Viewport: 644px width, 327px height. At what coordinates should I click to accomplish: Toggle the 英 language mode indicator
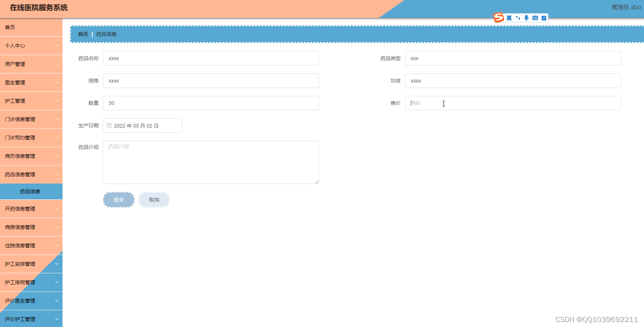click(509, 18)
